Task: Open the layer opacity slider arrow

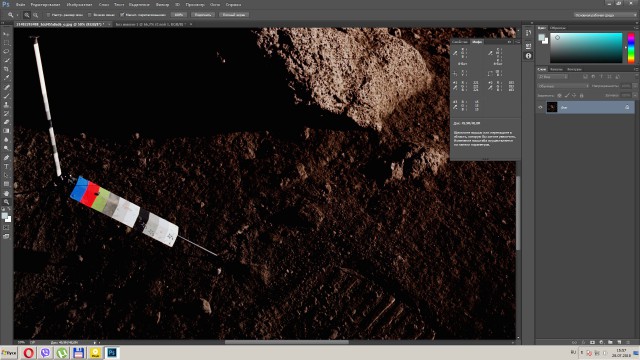Action: coord(635,86)
